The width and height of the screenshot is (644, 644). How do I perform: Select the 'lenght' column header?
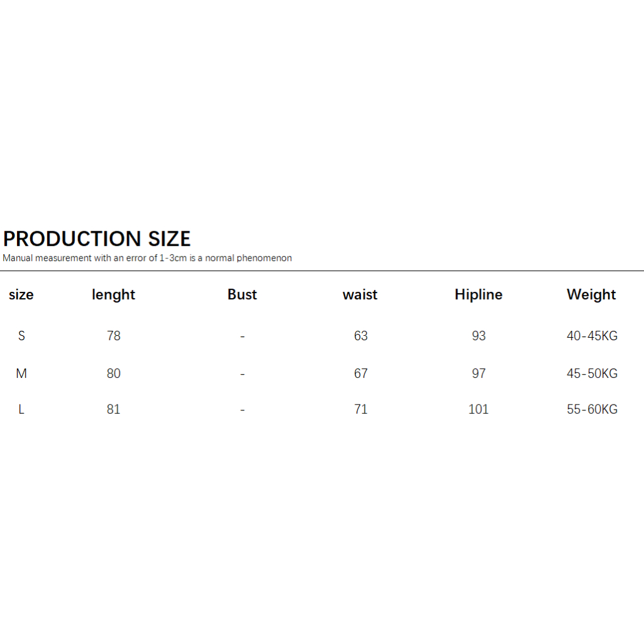113,295
